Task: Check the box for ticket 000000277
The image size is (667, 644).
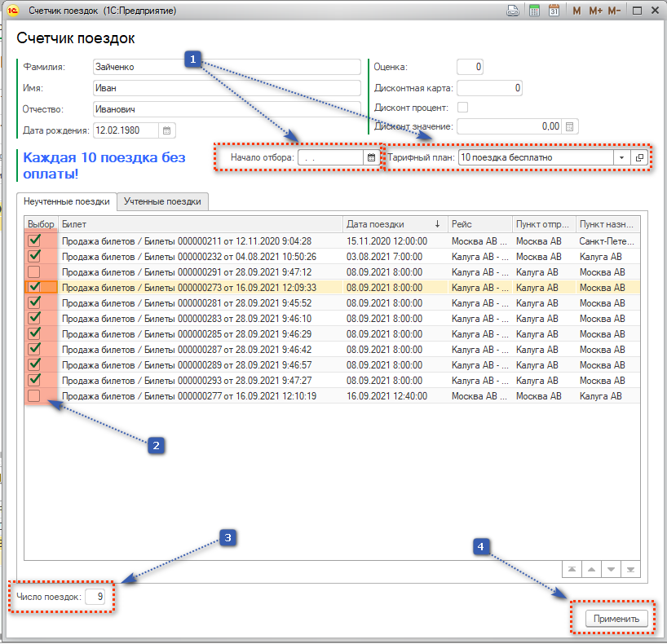Action: (x=33, y=395)
